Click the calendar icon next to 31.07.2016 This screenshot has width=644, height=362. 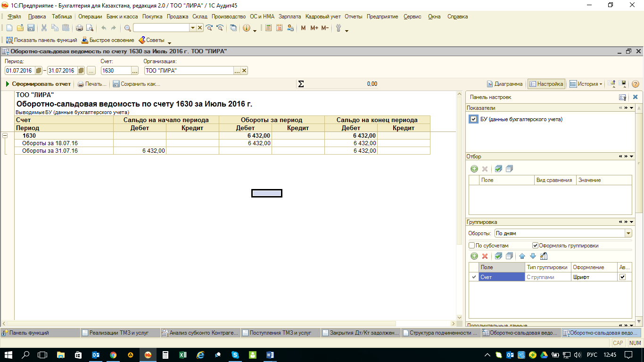pos(81,71)
